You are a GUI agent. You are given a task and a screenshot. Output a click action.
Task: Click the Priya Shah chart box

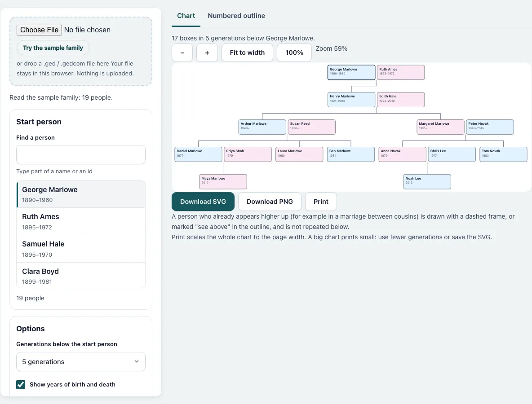(248, 154)
